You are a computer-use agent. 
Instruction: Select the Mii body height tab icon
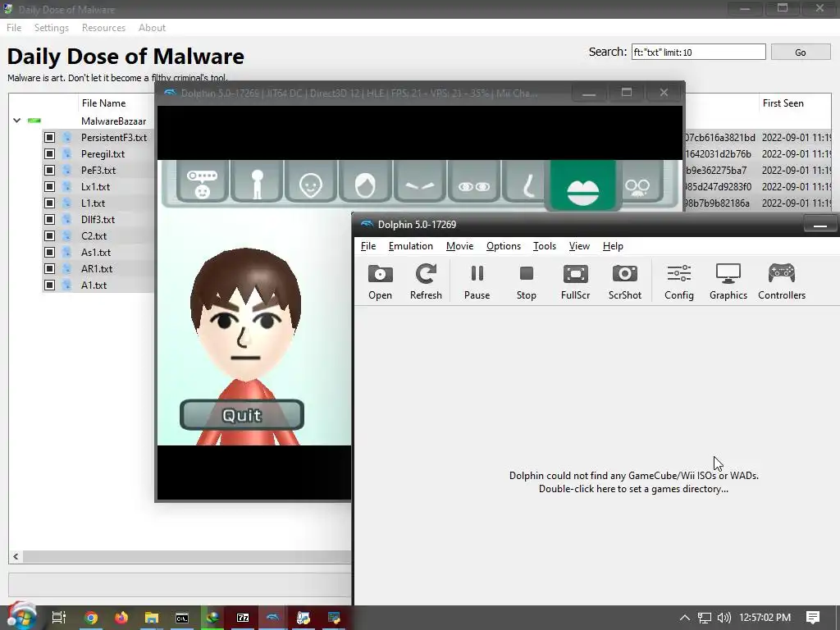click(x=257, y=182)
